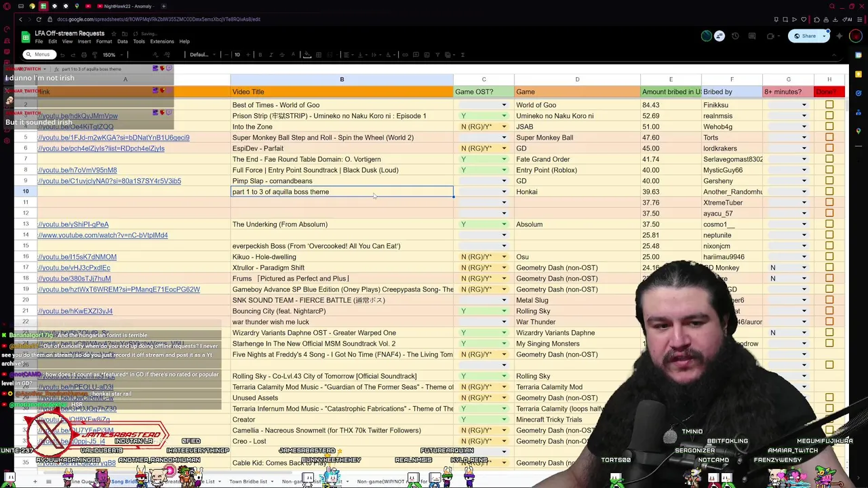Open the Borders tool
Viewport: 868px width, 488px height.
(x=318, y=55)
